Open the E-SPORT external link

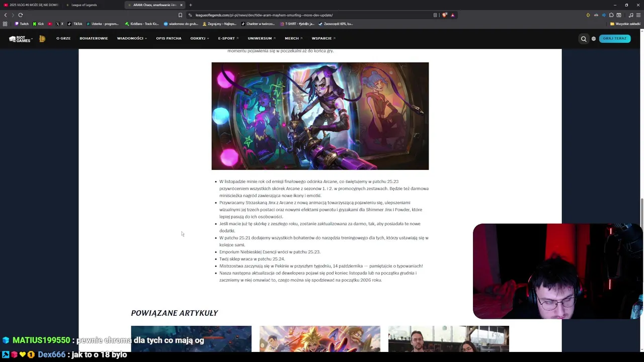click(x=228, y=38)
